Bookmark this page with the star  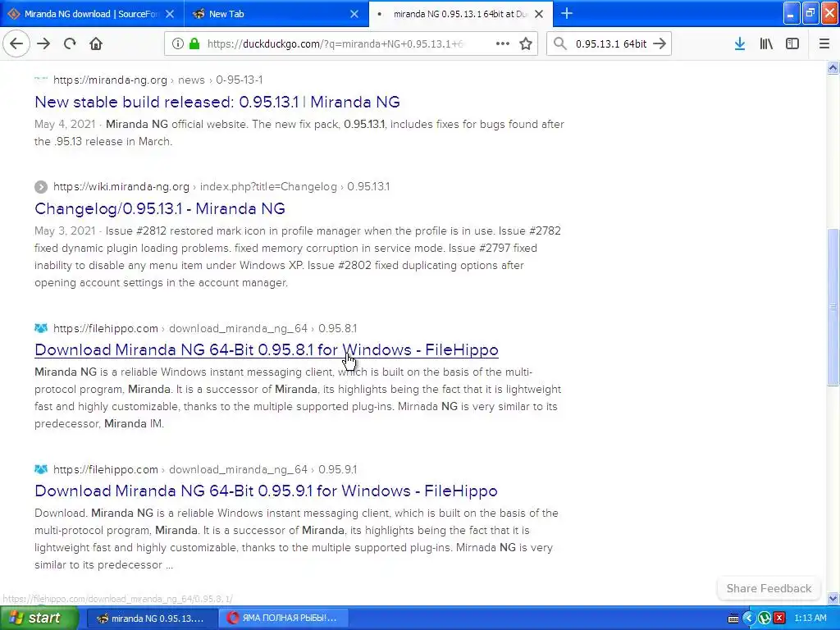(526, 44)
